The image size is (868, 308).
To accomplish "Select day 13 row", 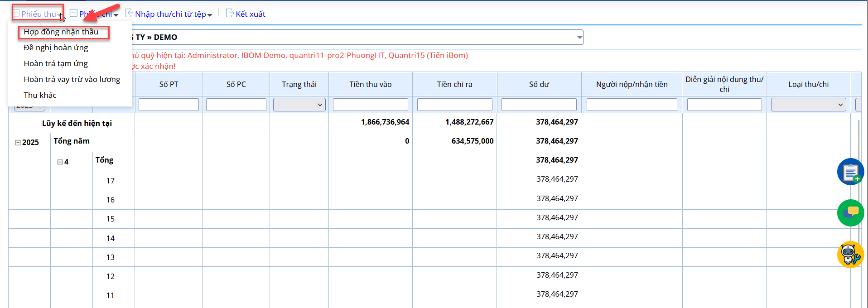I will tap(111, 257).
